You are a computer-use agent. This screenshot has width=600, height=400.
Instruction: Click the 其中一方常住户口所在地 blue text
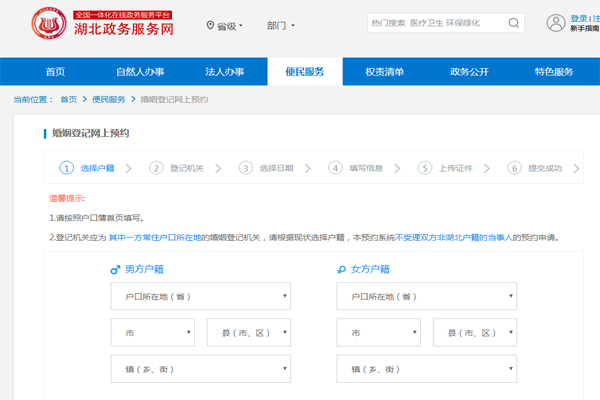pyautogui.click(x=155, y=238)
